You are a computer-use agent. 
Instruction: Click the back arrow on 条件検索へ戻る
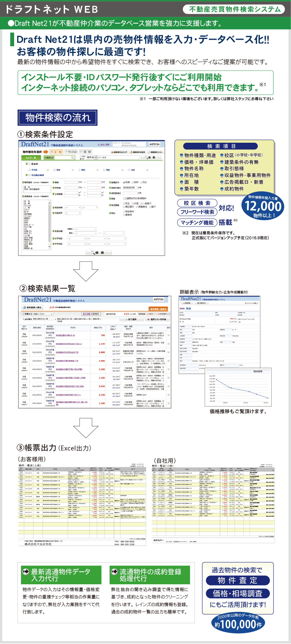[25, 307]
